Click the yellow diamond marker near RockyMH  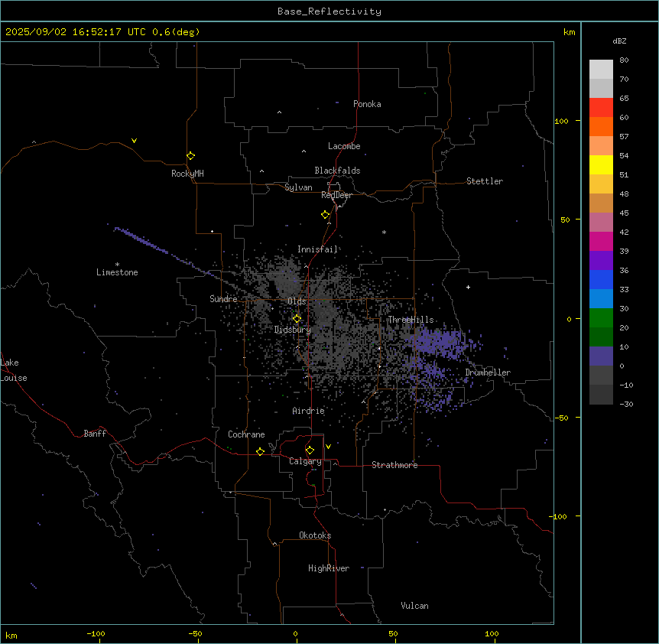[191, 156]
